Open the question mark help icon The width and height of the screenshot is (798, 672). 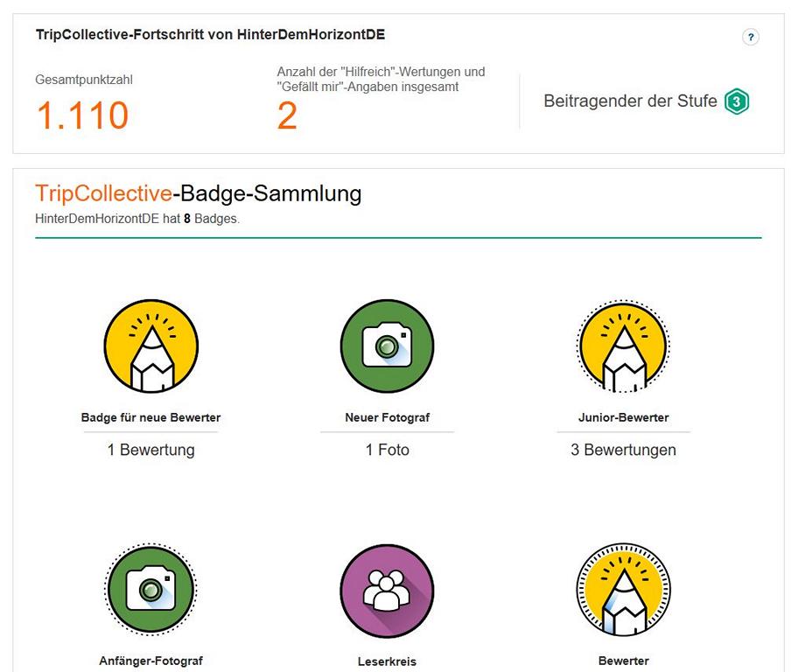pos(750,37)
